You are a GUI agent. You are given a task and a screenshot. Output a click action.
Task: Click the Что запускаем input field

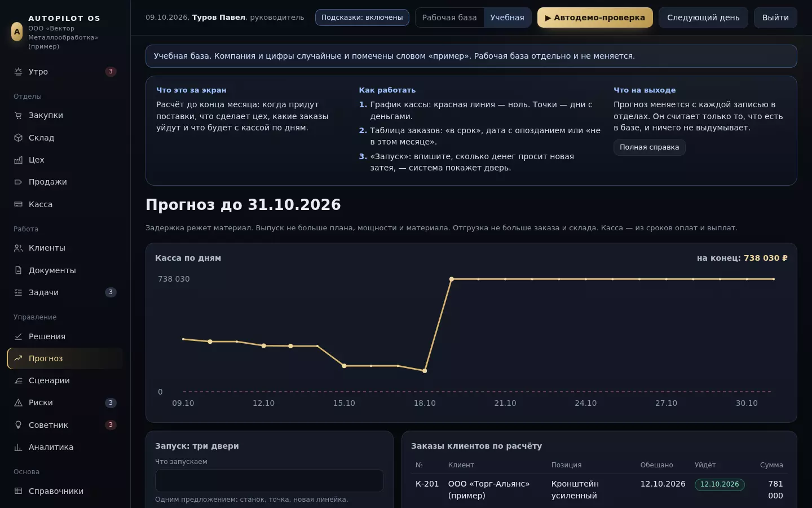click(x=270, y=480)
